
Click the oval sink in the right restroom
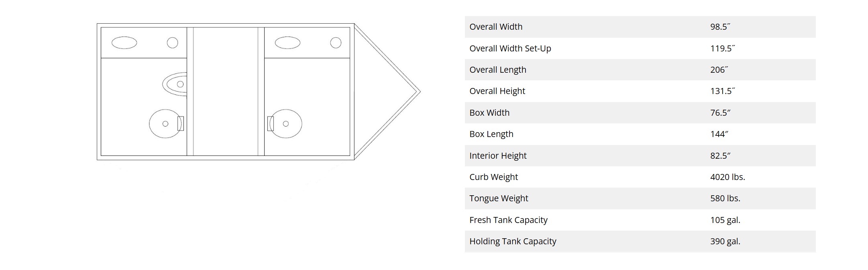[x=287, y=43]
